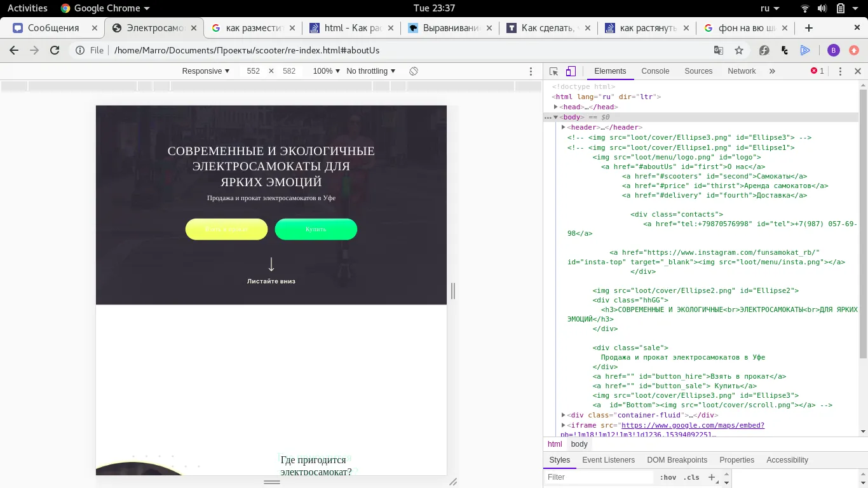Click the orange Chrome update arrow icon
Image resolution: width=868 pixels, height=488 pixels.
pos(854,50)
